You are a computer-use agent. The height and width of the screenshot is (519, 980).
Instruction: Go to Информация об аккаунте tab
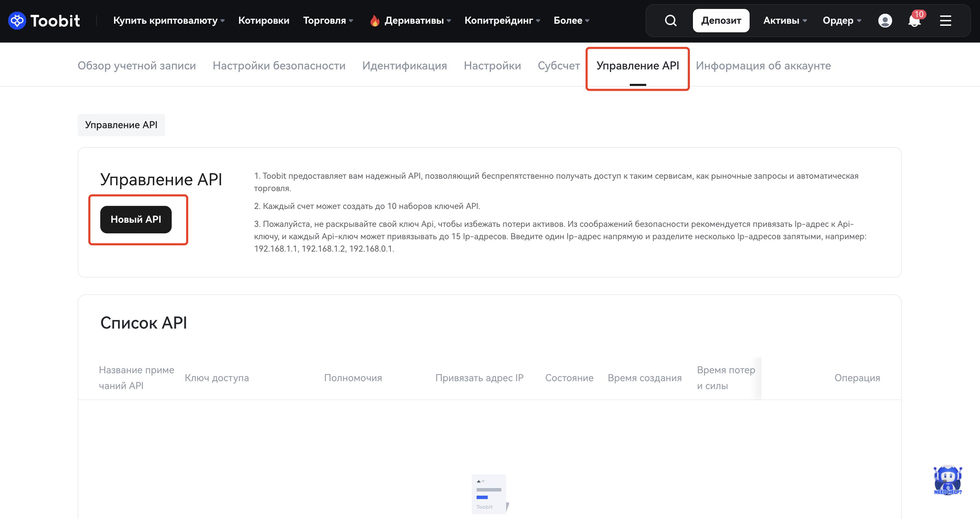[763, 66]
